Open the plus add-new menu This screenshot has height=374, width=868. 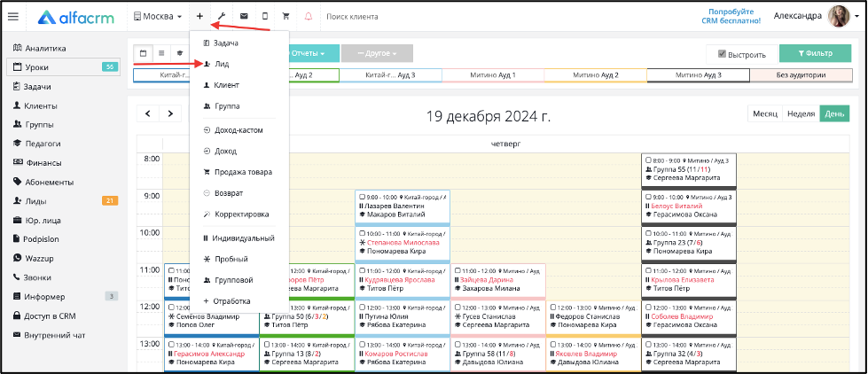199,17
